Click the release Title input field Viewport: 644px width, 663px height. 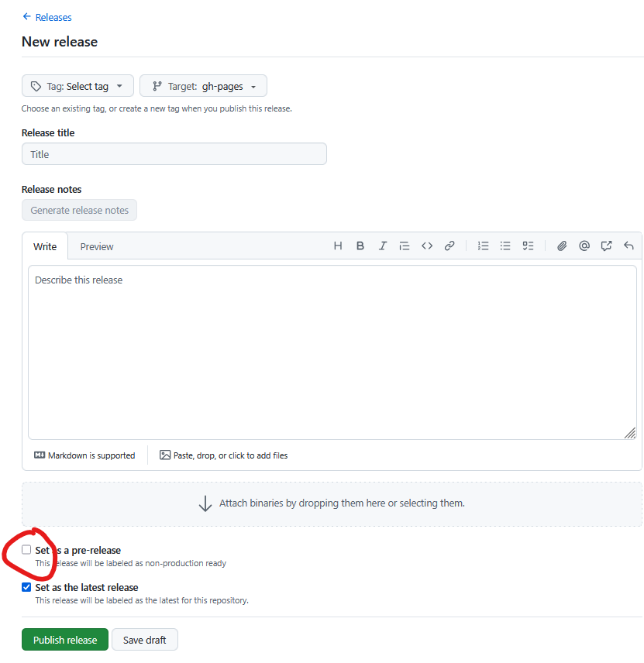click(x=174, y=153)
